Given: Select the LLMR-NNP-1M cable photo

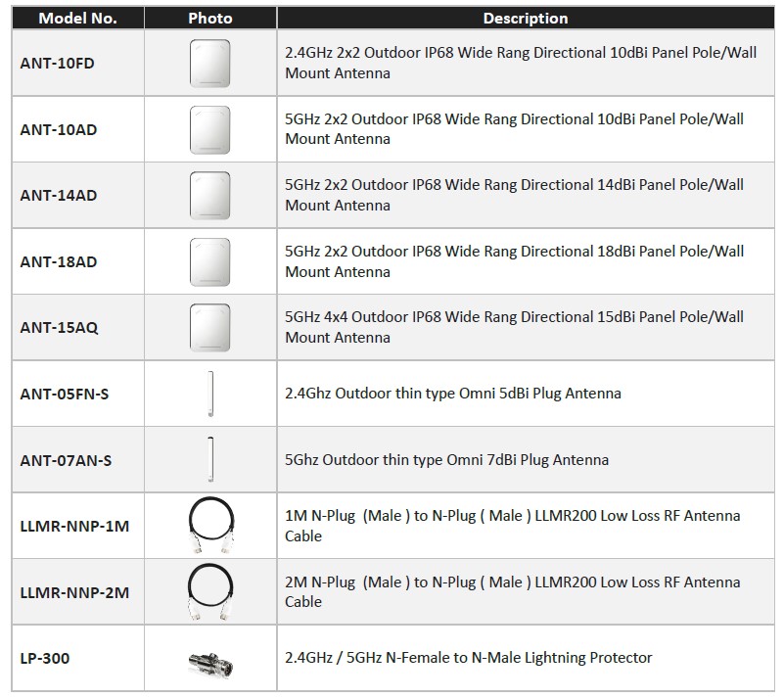Looking at the screenshot, I should tap(210, 526).
